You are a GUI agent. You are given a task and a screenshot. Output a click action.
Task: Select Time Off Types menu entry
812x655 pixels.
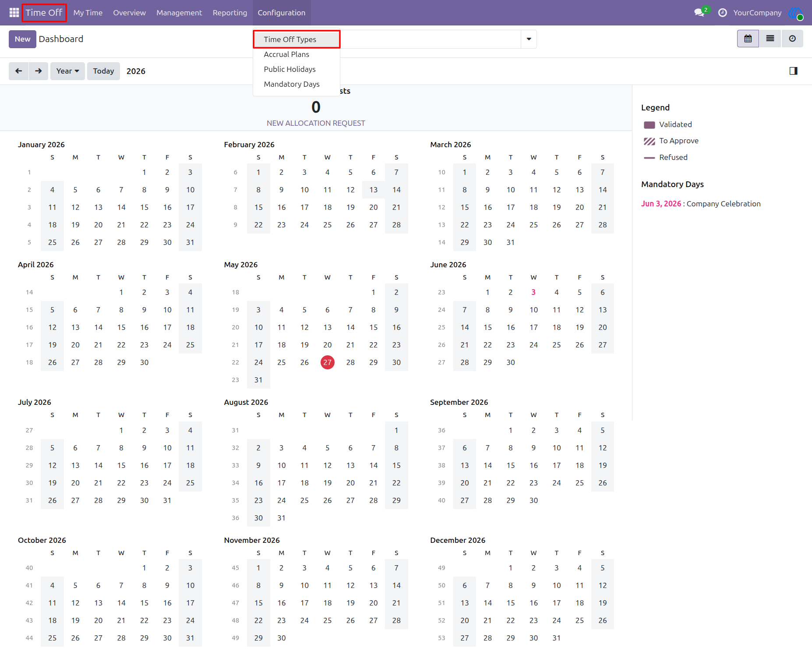click(297, 39)
